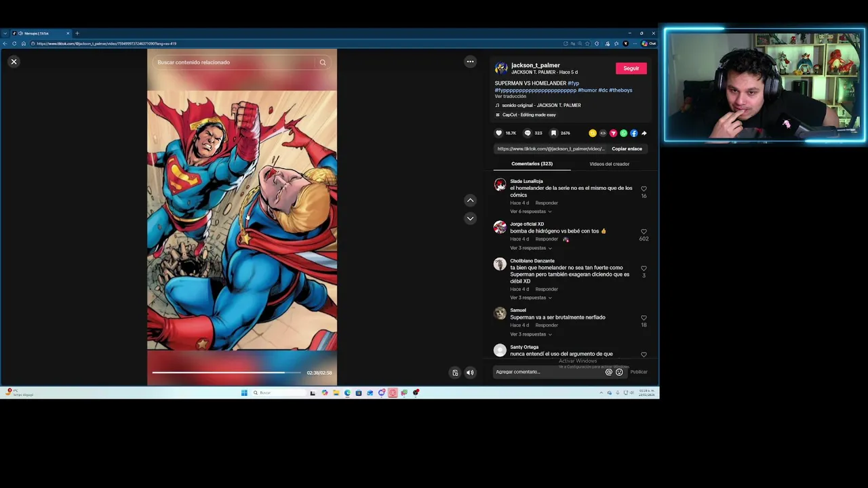Reply to Samuel's comment

click(547, 325)
